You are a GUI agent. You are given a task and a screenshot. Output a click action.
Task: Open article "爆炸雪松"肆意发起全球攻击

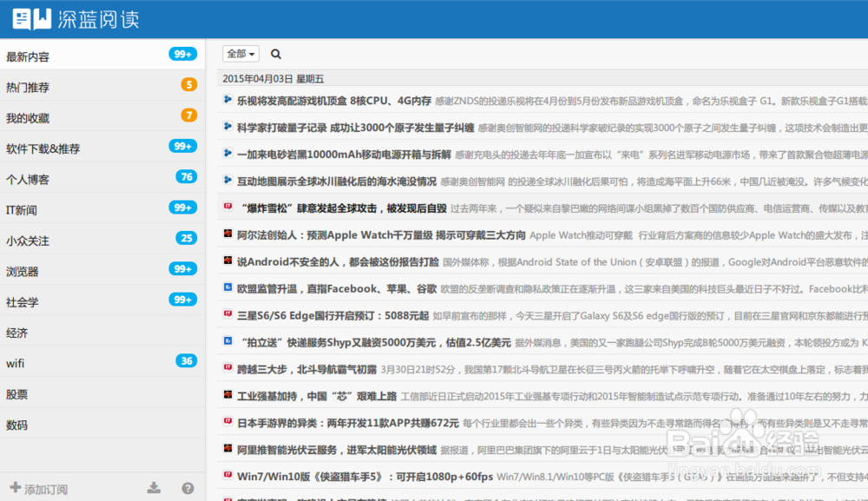(341, 208)
